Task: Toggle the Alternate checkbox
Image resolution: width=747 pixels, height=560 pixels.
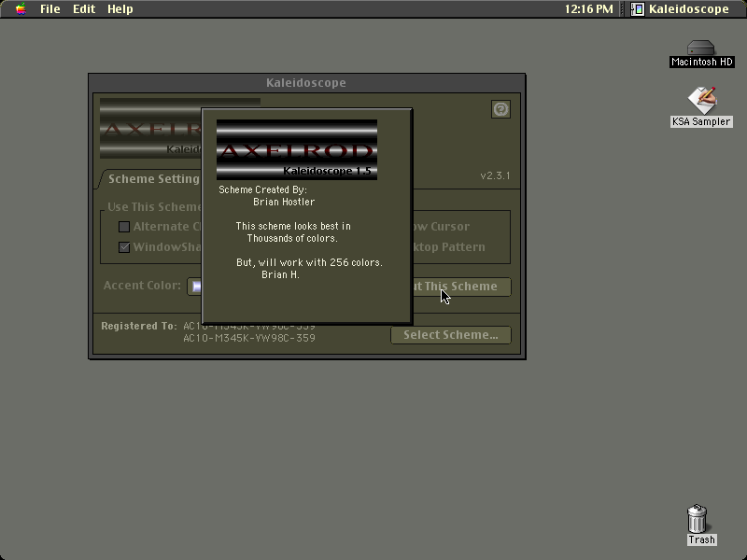Action: pos(124,227)
